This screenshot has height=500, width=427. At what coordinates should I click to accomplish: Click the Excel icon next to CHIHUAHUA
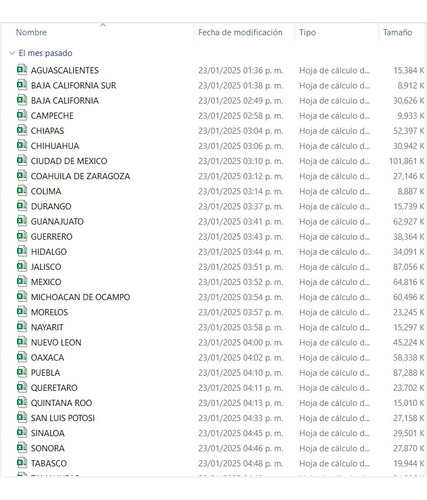22,146
